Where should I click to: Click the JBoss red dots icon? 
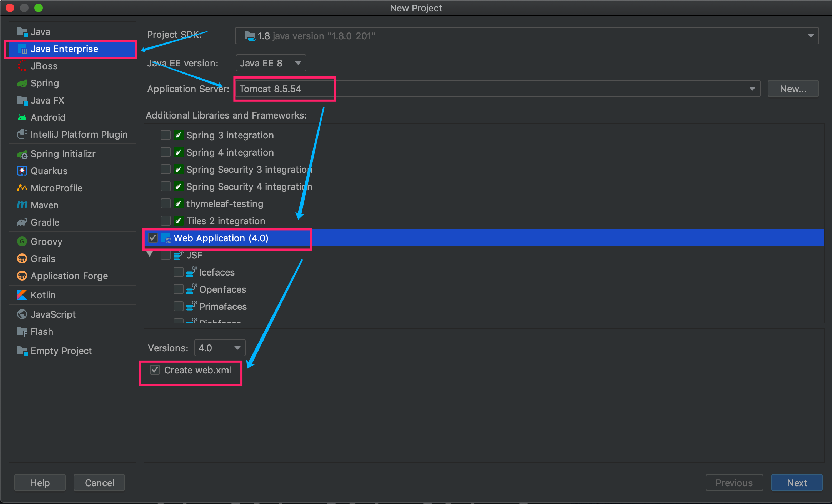[x=22, y=66]
